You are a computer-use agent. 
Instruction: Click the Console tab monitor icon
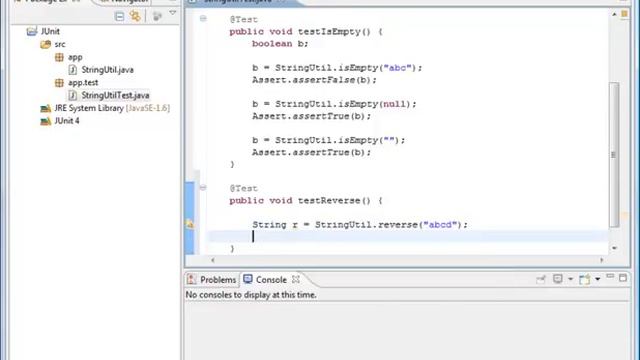(248, 279)
